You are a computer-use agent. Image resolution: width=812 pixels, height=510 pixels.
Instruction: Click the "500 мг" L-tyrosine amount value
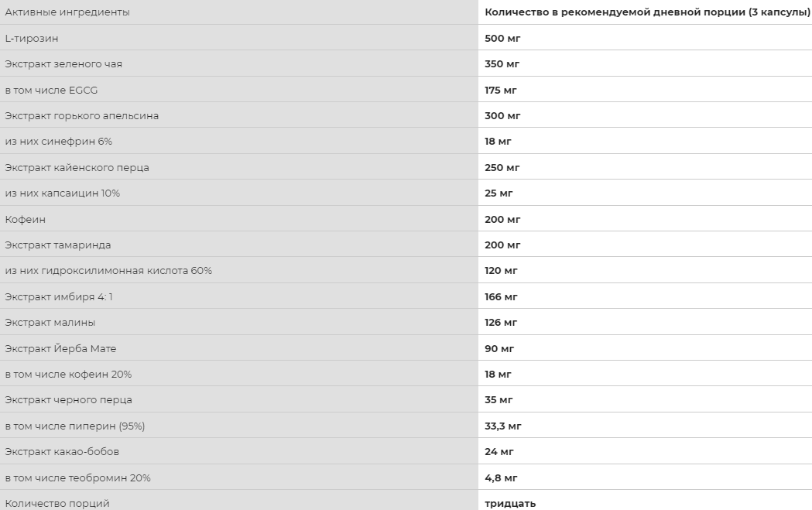tap(502, 38)
